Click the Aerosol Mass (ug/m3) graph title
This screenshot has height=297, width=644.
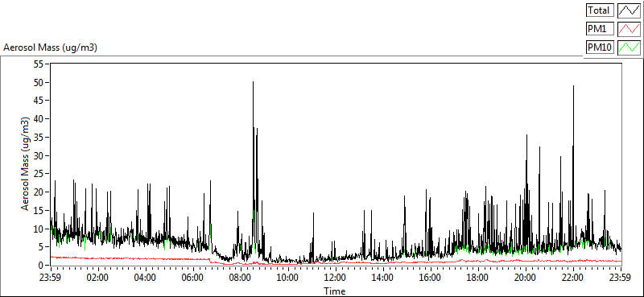coord(50,47)
